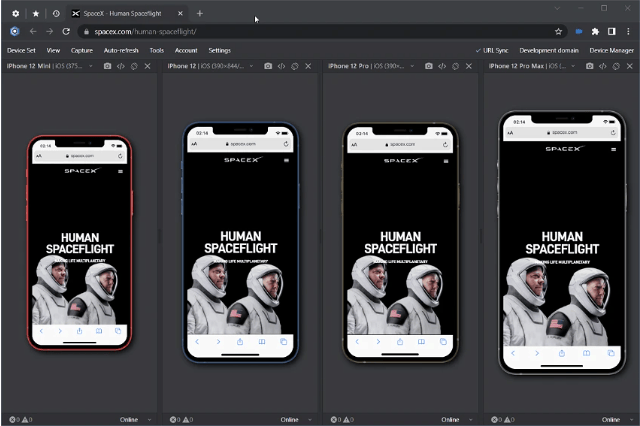This screenshot has height=426, width=640.
Task: Rotate the iPhone 12 device
Action: [295, 66]
